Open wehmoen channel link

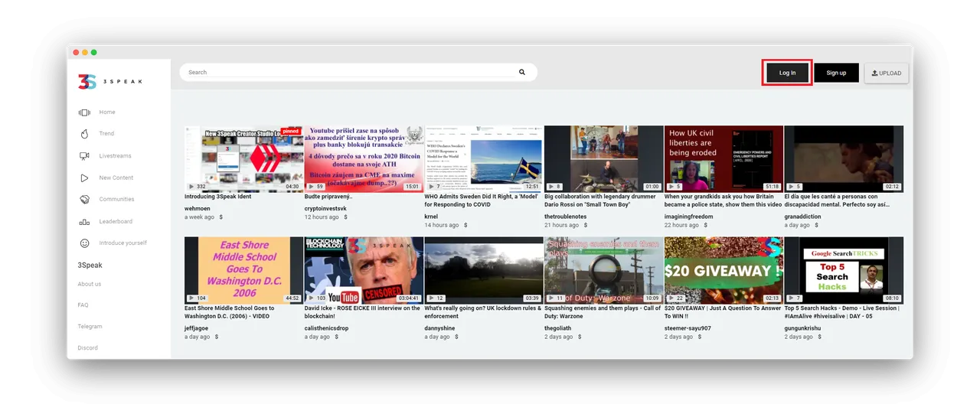pos(198,207)
